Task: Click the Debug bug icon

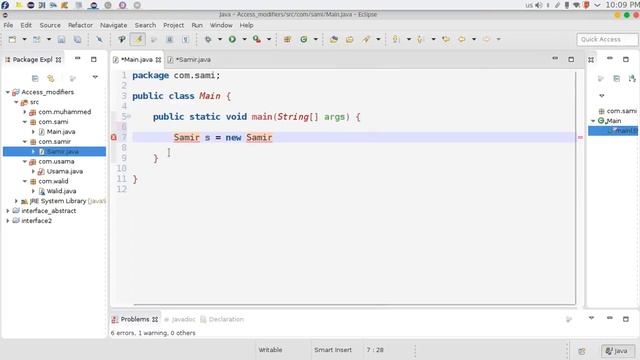Action: [208, 40]
